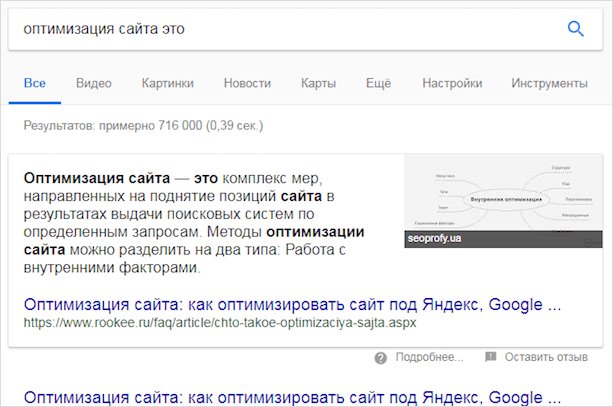Open the result title link below the snippet box

click(x=292, y=397)
